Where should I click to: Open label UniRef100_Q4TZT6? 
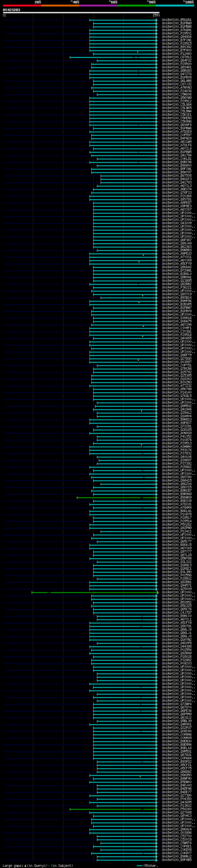[x=176, y=74]
